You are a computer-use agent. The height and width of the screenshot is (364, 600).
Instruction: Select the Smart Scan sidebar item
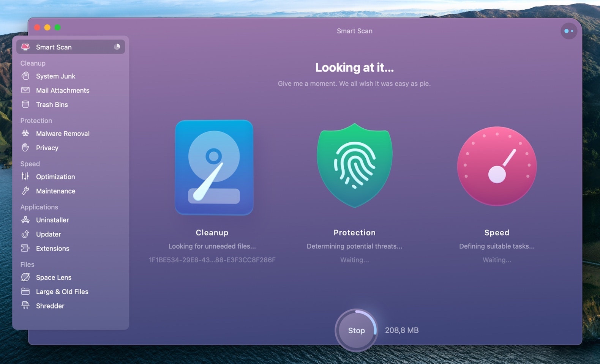coord(54,47)
